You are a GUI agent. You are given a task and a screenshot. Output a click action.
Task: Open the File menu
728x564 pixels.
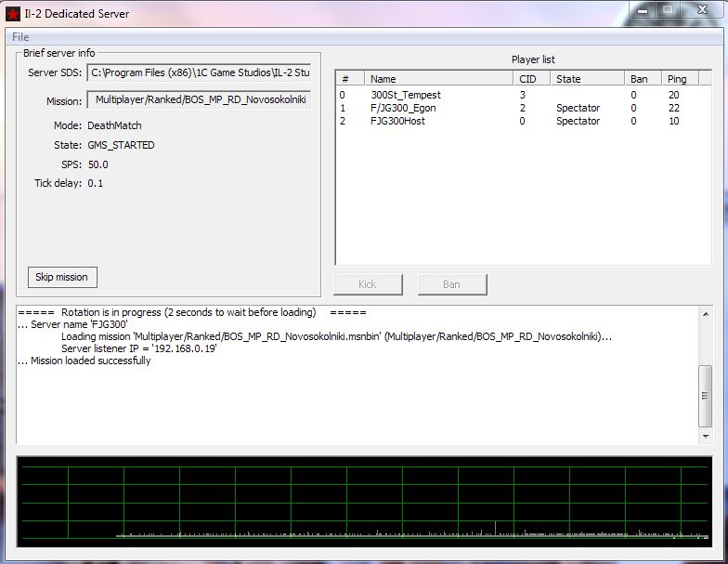click(20, 37)
